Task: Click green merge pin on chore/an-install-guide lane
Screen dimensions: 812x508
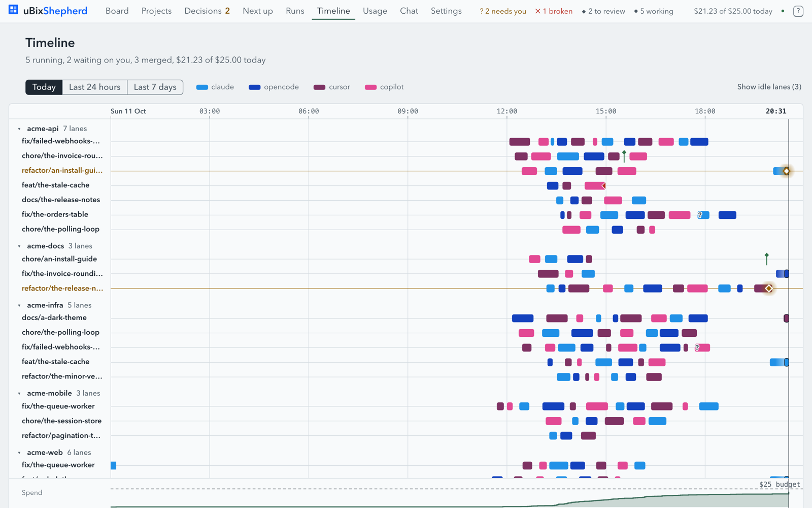Action: (x=766, y=259)
